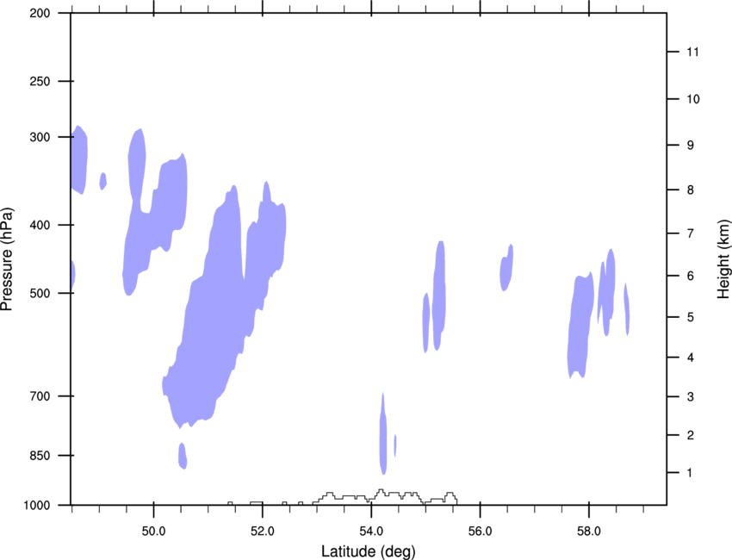Select the 200 pressure tick label
Screen dimensions: 732x560
[40, 13]
